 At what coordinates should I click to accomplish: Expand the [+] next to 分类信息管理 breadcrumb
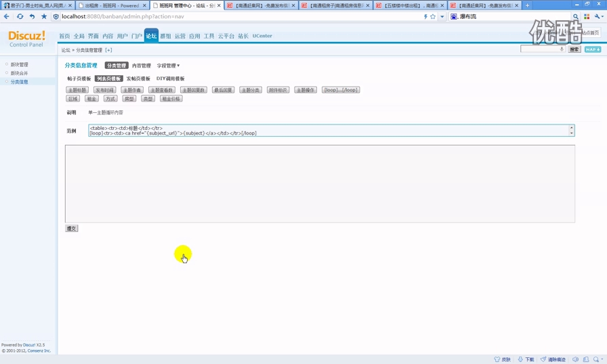click(108, 50)
